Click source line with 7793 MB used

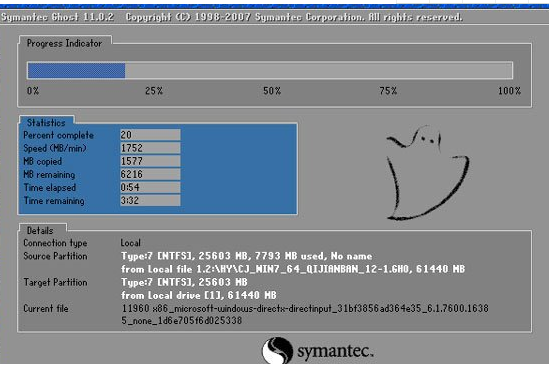point(246,256)
